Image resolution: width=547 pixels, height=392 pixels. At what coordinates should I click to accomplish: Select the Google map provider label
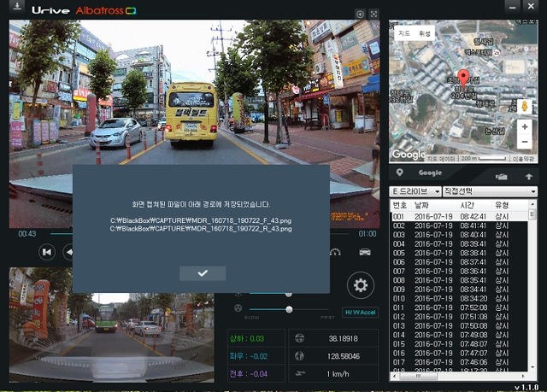pyautogui.click(x=430, y=173)
